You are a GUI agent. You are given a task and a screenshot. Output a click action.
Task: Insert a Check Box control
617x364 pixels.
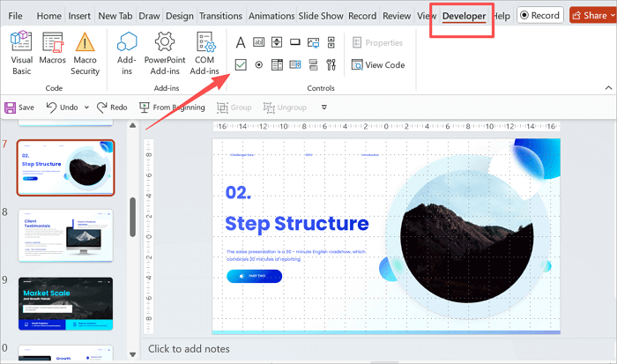pos(241,64)
